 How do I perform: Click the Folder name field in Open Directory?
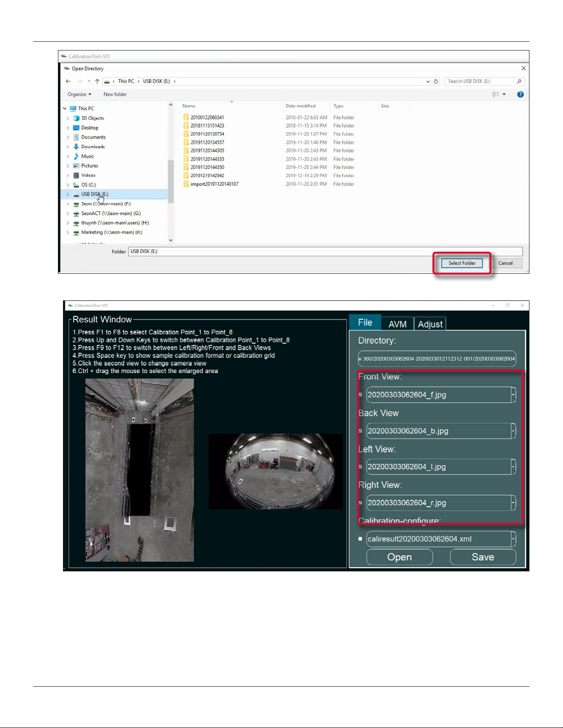325,252
